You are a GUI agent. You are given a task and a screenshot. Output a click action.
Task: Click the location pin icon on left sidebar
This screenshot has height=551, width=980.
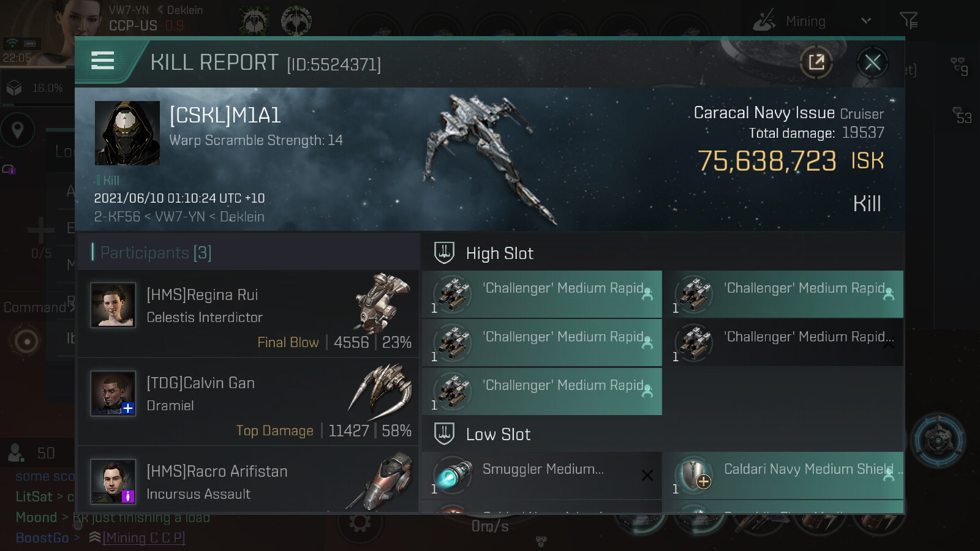pyautogui.click(x=18, y=130)
